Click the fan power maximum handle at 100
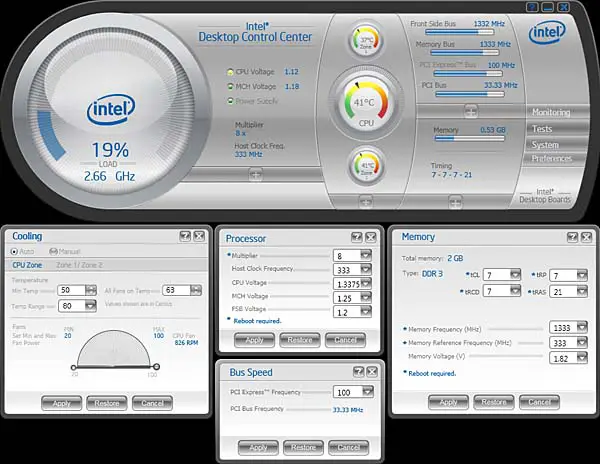 click(x=157, y=367)
